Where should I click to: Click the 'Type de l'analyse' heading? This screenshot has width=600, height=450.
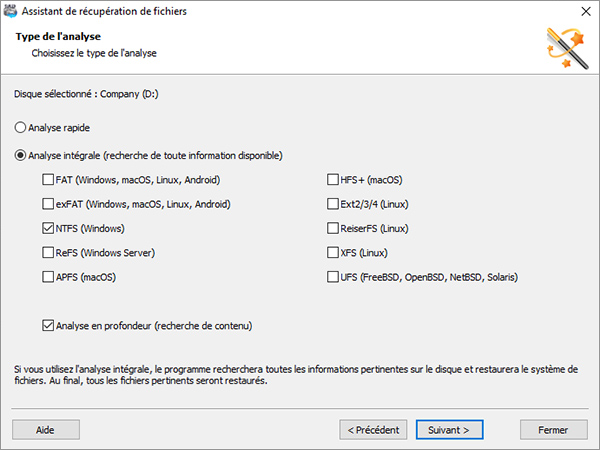[x=58, y=37]
